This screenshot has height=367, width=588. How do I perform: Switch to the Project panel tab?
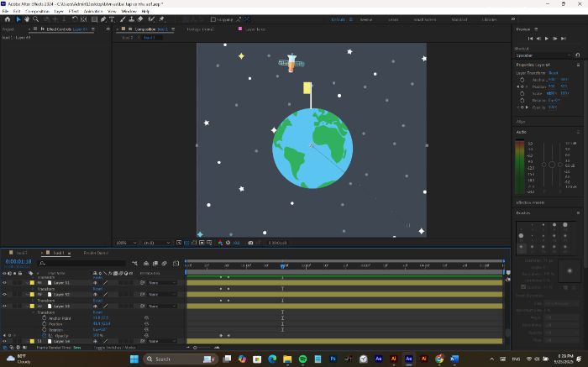click(x=8, y=29)
